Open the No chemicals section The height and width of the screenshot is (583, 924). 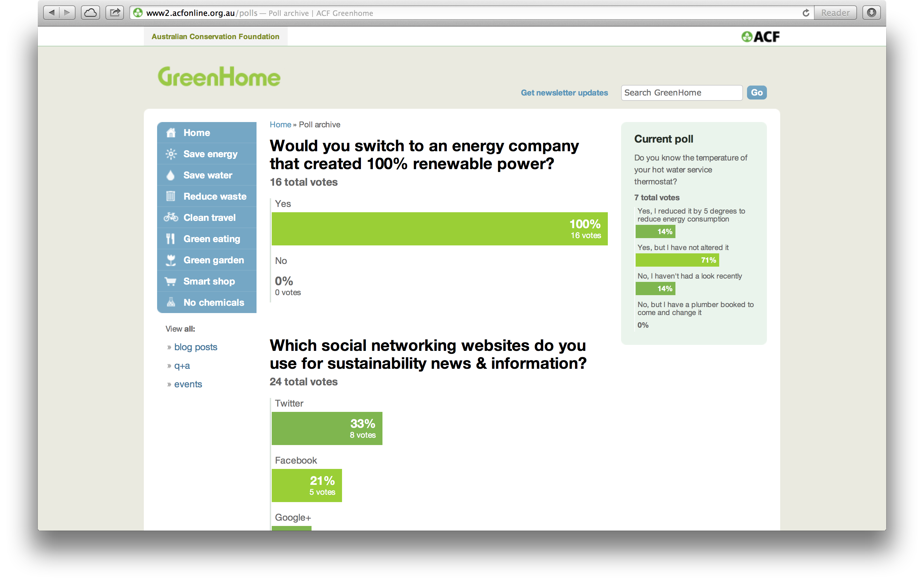[207, 302]
